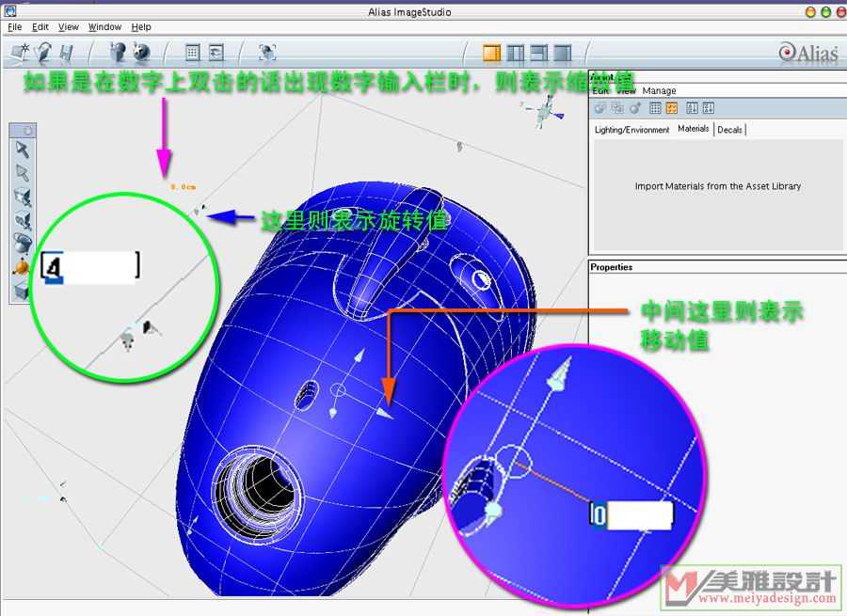Open the Edit menu in the menu bar

click(40, 27)
